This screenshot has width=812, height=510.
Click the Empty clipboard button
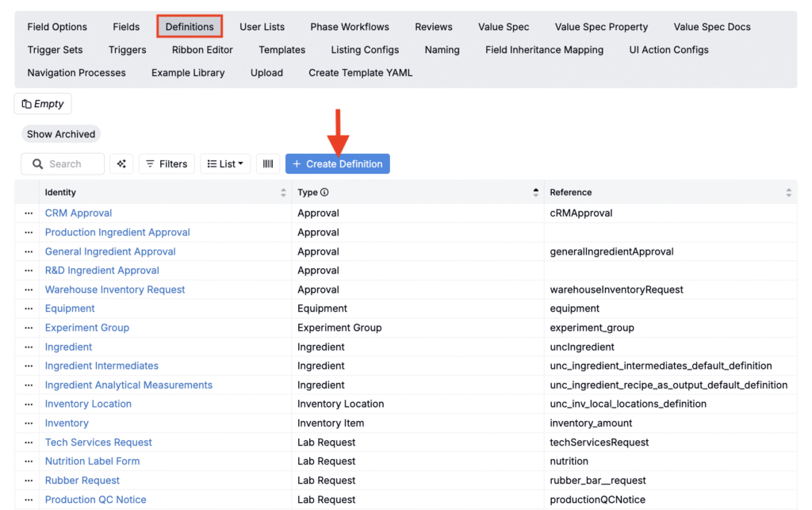(43, 104)
